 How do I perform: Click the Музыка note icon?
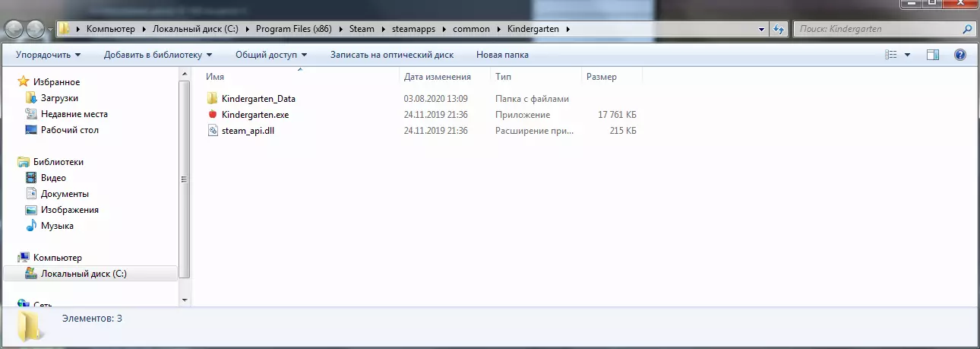31,226
